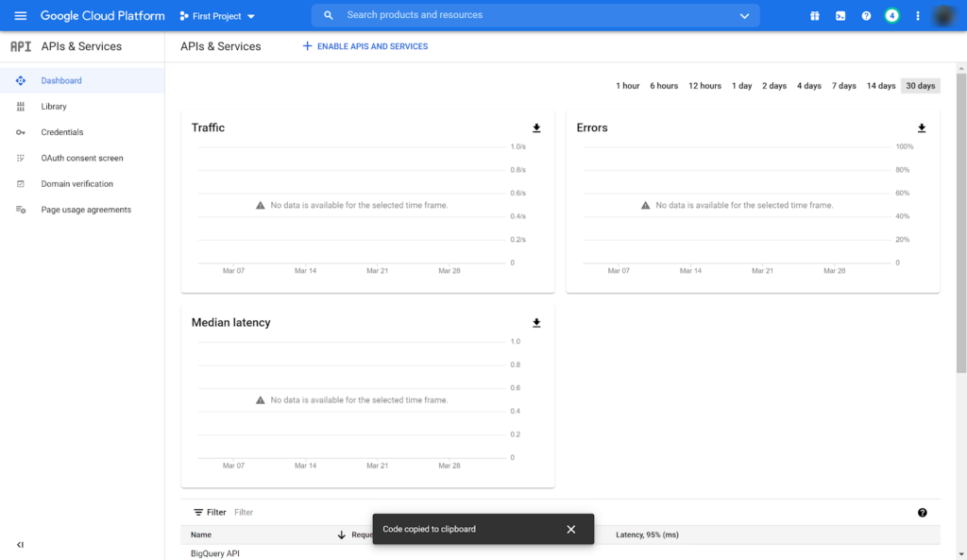Viewport: 967px width, 560px height.
Task: Click the Filter list icon
Action: tap(198, 513)
